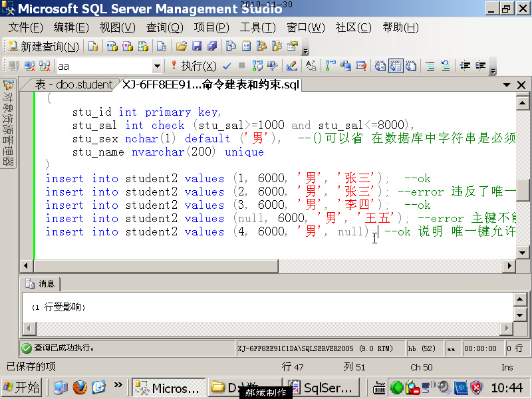Parse the query with the checkmark icon

(x=227, y=66)
